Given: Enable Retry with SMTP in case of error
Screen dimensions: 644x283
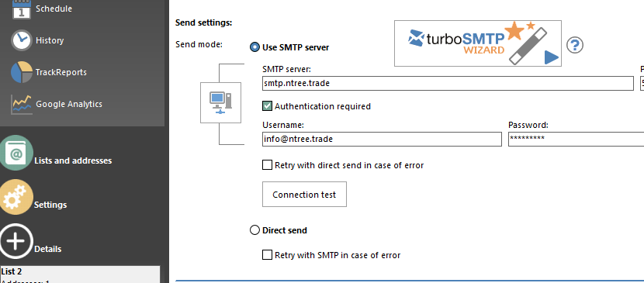Looking at the screenshot, I should coord(267,255).
